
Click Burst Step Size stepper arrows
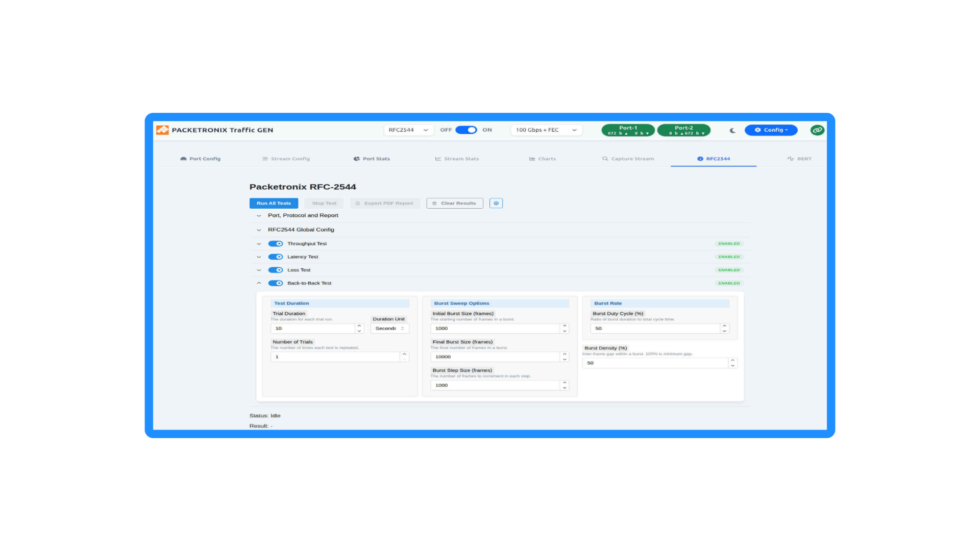coord(565,385)
